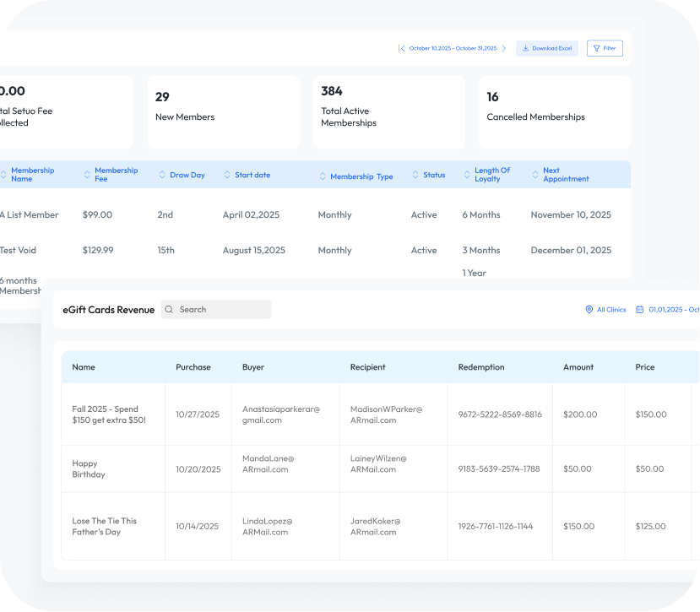Sort by Next Appointment column arrows
This screenshot has width=700, height=612.
(535, 175)
